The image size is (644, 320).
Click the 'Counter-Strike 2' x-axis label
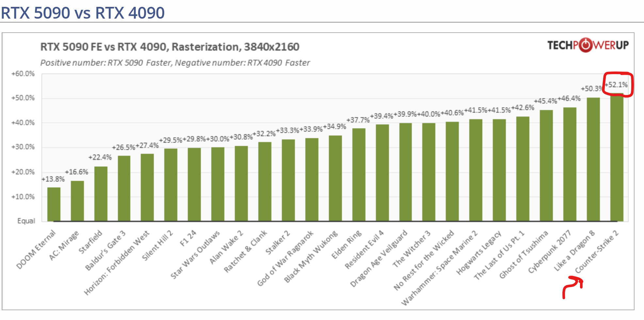pyautogui.click(x=597, y=251)
